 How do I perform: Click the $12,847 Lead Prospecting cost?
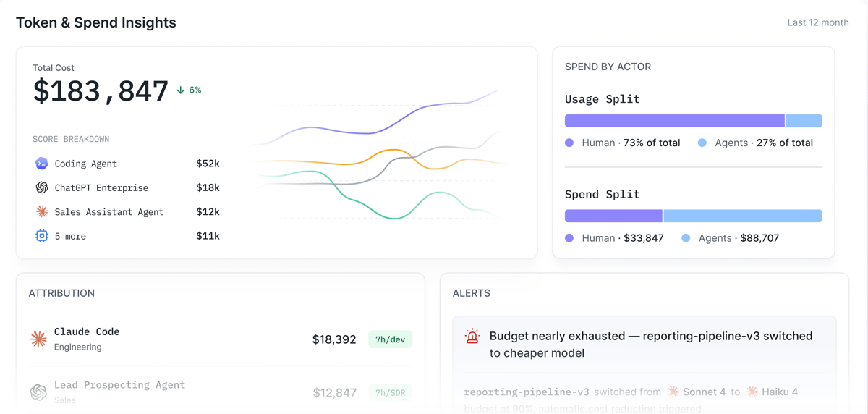pos(334,393)
